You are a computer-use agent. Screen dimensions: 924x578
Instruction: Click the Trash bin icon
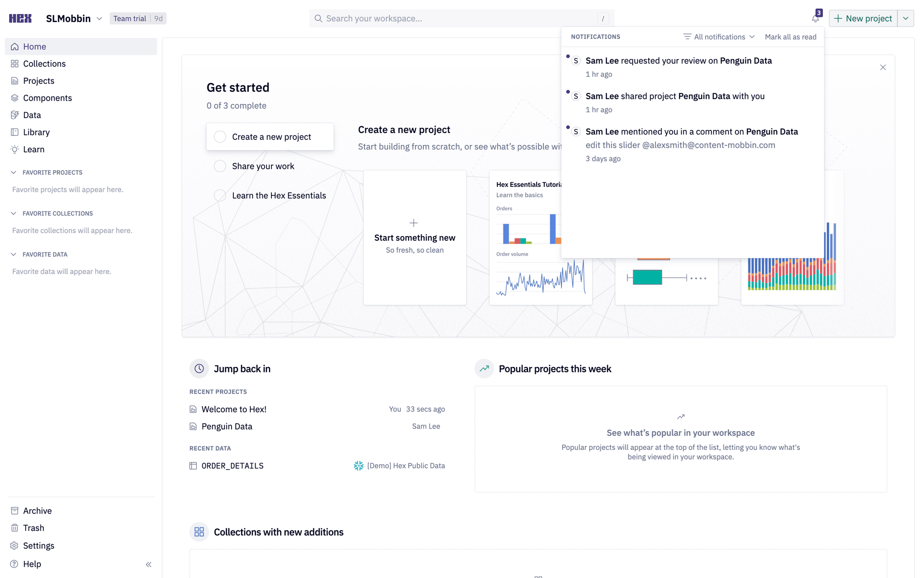(15, 528)
